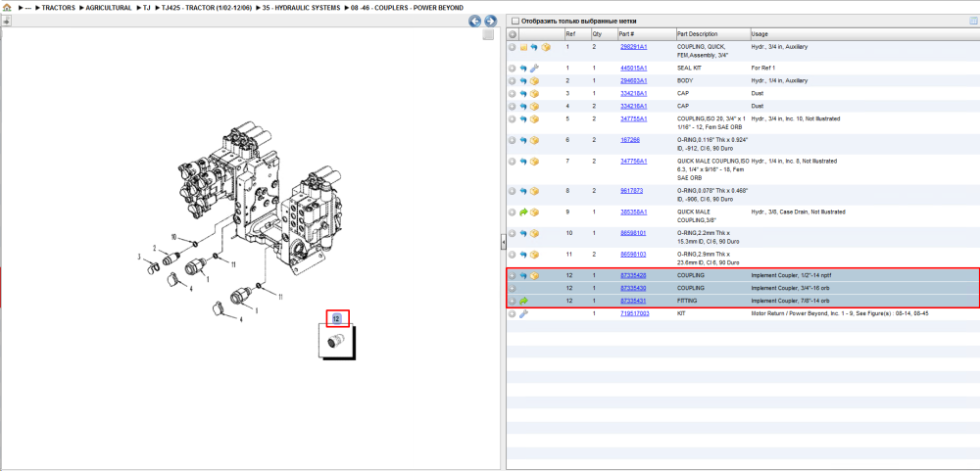Click the package icon on the 347756A1 row
This screenshot has width=980, height=471.
[x=534, y=162]
